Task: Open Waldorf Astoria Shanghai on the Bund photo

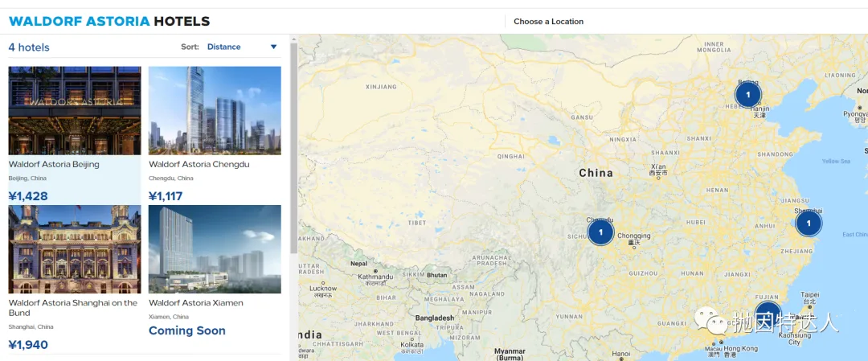Action: pyautogui.click(x=75, y=248)
